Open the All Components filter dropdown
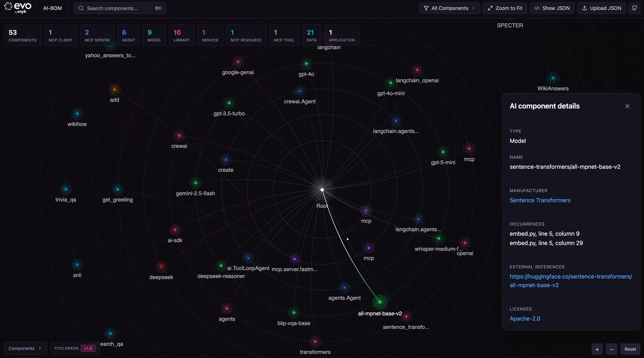 449,8
